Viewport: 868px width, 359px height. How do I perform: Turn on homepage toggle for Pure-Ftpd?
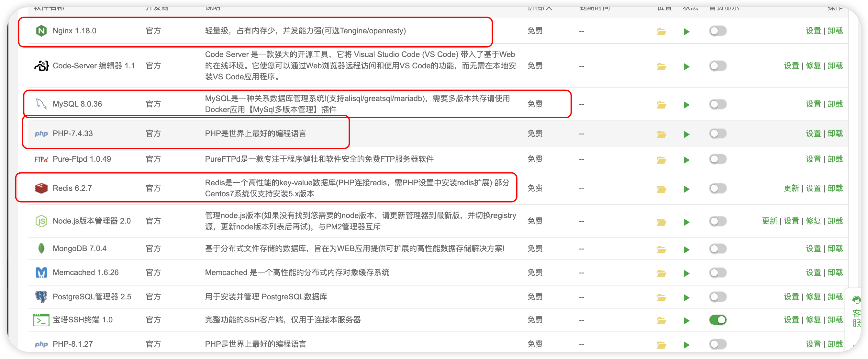[x=718, y=159]
